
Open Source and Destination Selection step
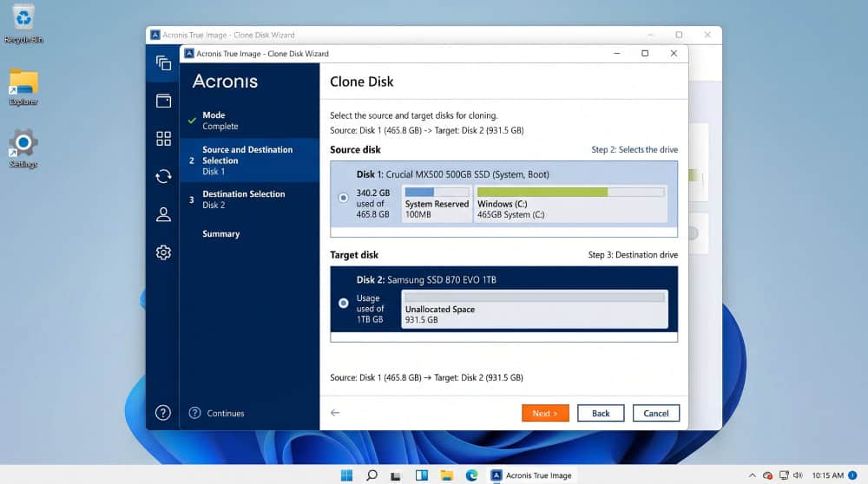tap(250, 160)
